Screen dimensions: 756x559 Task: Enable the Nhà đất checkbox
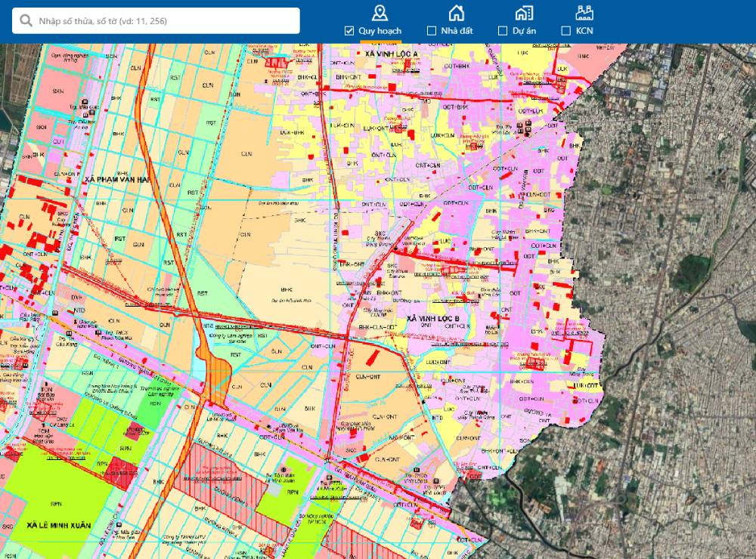tap(432, 31)
